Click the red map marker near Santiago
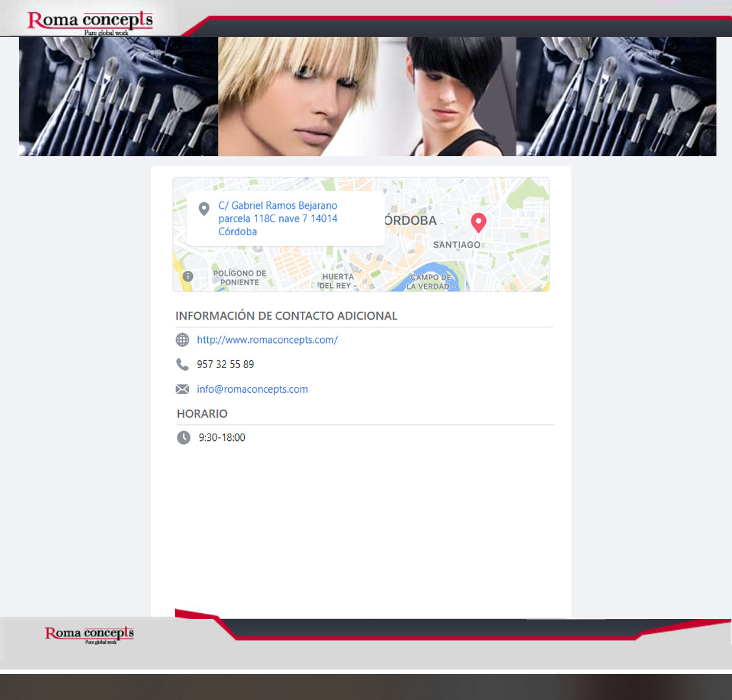This screenshot has width=732, height=700. (478, 222)
